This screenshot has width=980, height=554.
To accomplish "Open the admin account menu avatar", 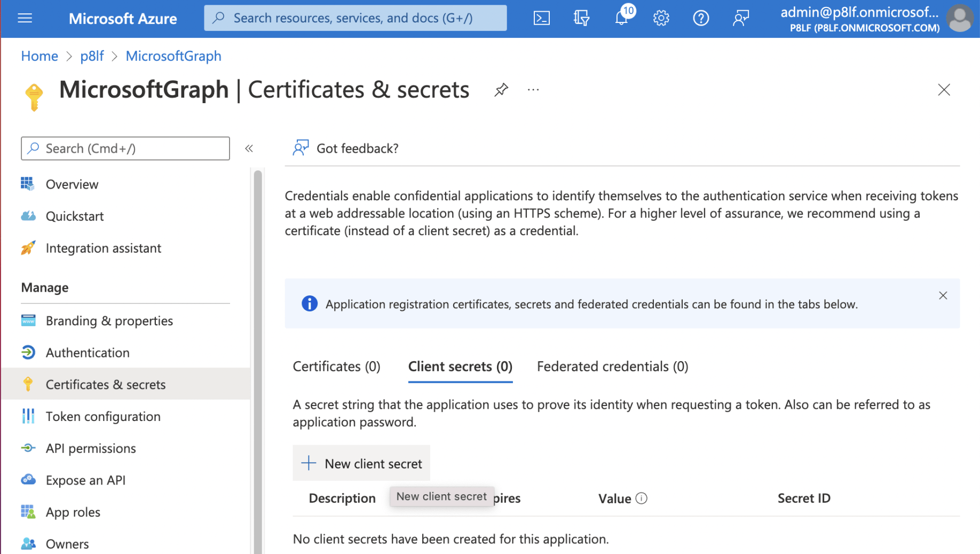I will coord(959,18).
